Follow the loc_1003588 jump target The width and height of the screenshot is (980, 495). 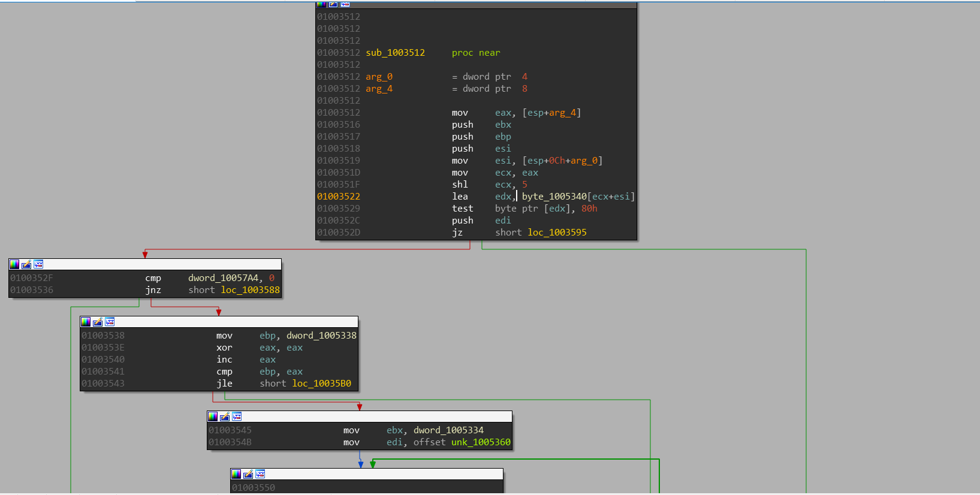251,290
